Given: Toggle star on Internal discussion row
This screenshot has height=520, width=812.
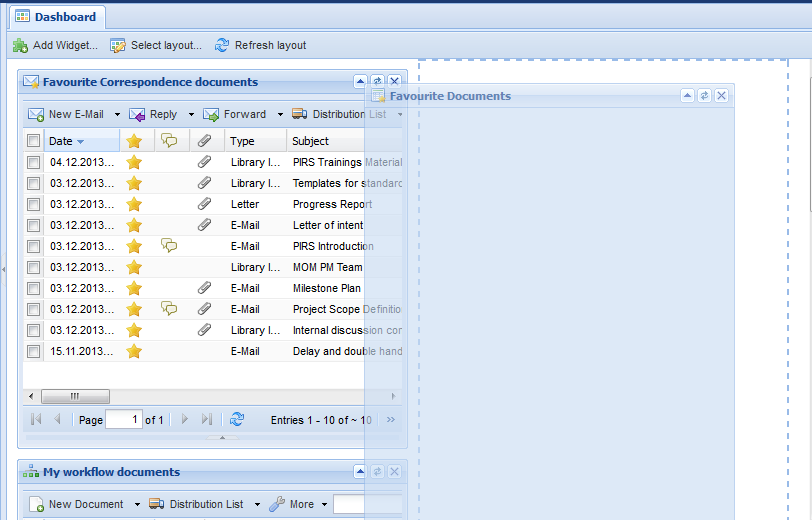Looking at the screenshot, I should (x=134, y=330).
